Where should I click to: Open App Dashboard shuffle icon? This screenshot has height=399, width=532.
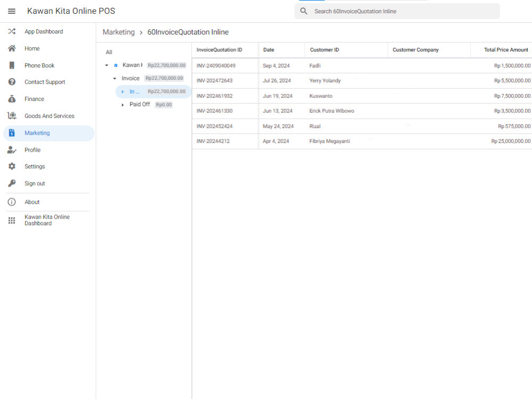pos(12,31)
